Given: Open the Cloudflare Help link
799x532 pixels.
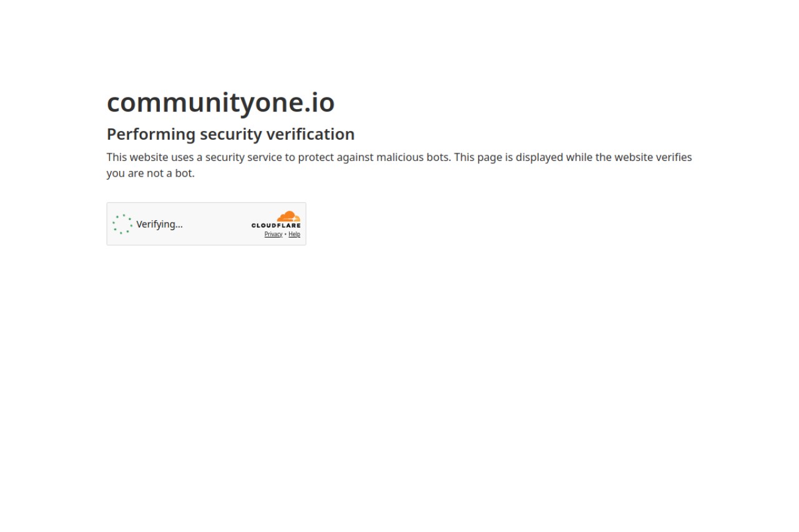Looking at the screenshot, I should tap(294, 235).
